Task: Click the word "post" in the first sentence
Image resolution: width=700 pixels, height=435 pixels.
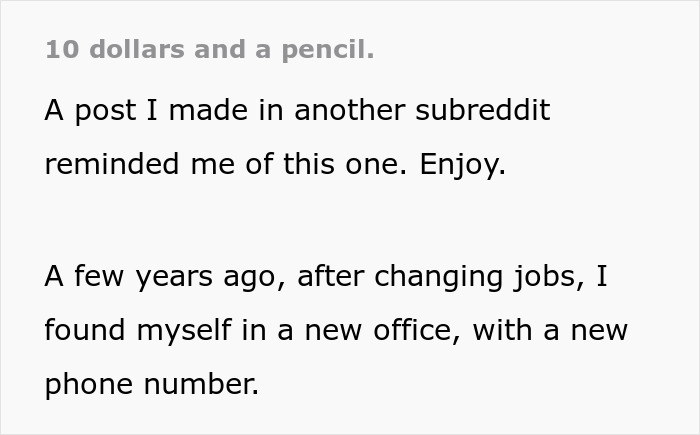Action: click(x=108, y=110)
